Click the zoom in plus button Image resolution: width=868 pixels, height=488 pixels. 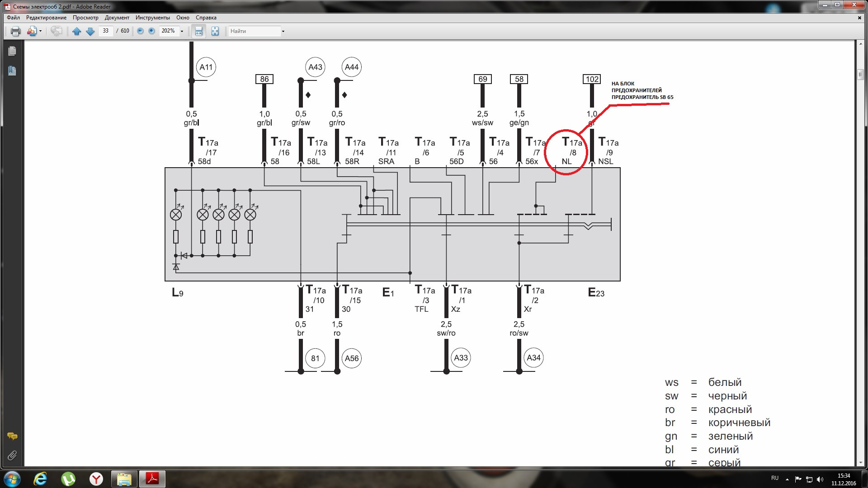152,31
